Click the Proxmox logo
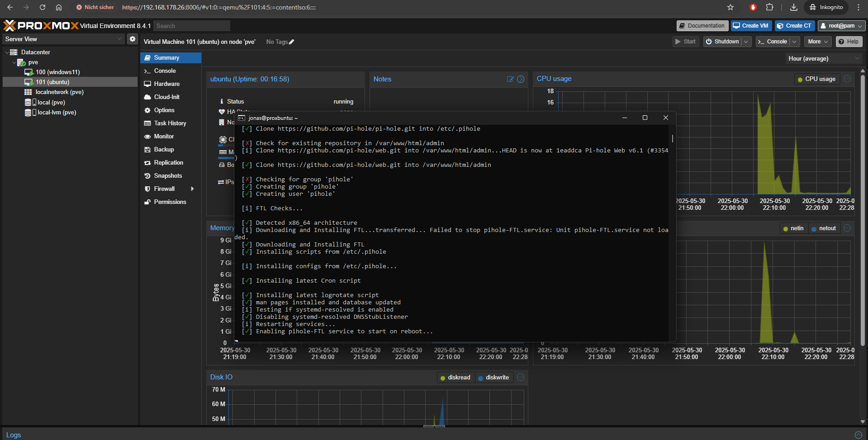 [x=41, y=26]
